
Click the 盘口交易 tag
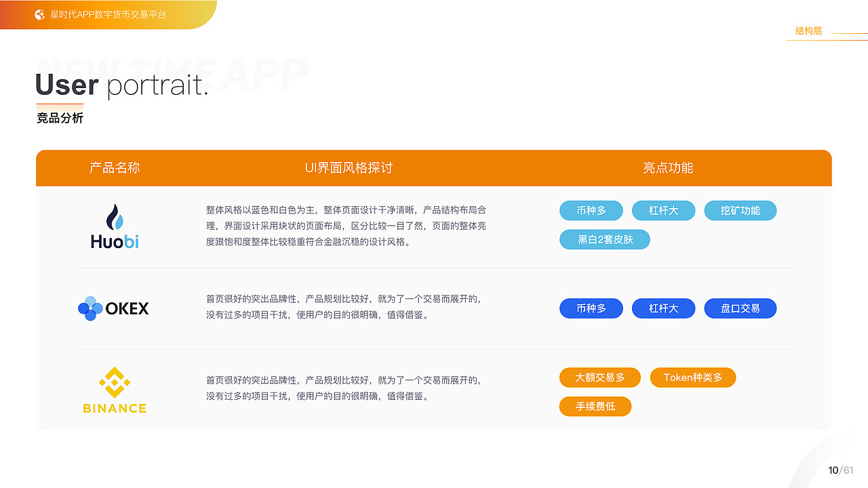pyautogui.click(x=741, y=308)
